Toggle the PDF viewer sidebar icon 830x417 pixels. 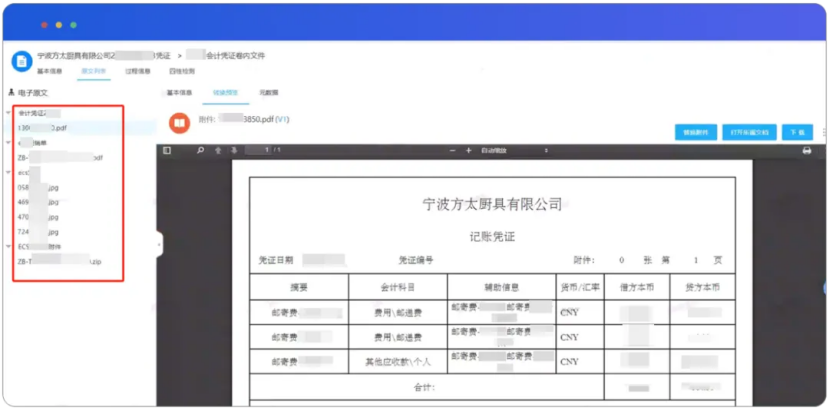point(167,151)
